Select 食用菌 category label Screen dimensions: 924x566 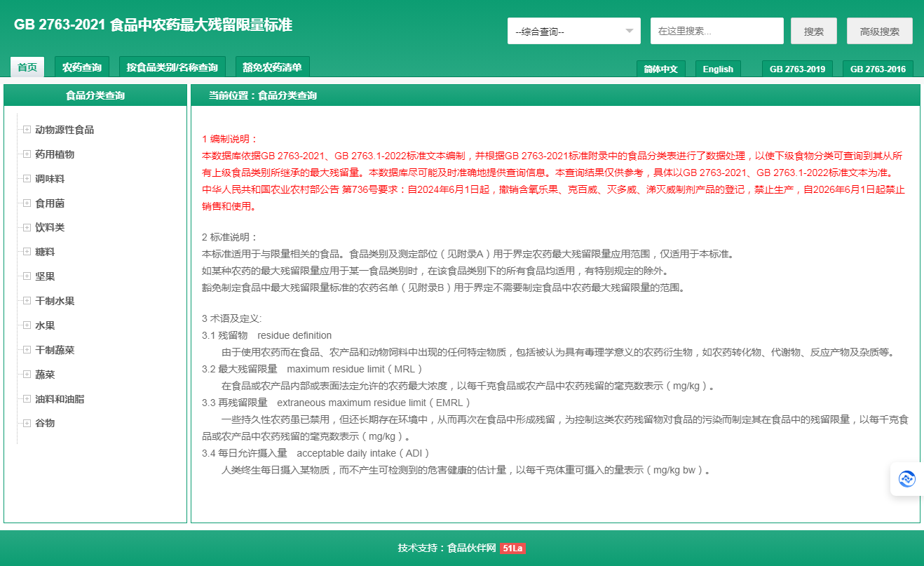(50, 203)
